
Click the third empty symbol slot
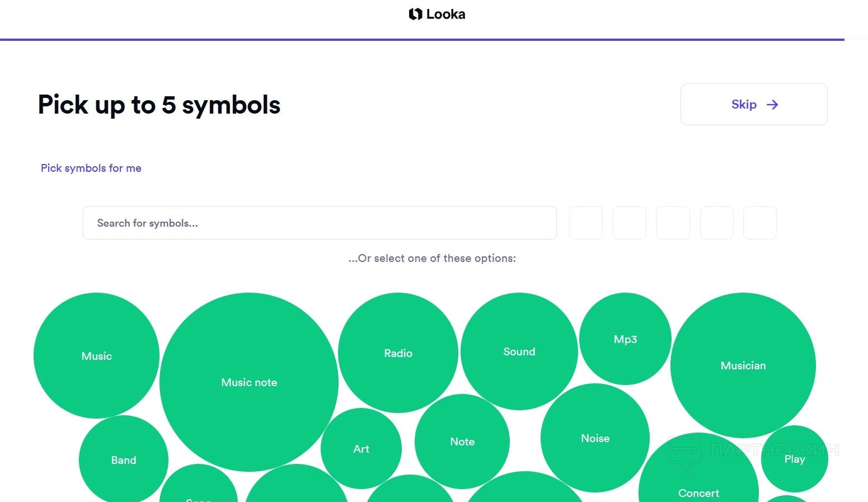coord(673,223)
